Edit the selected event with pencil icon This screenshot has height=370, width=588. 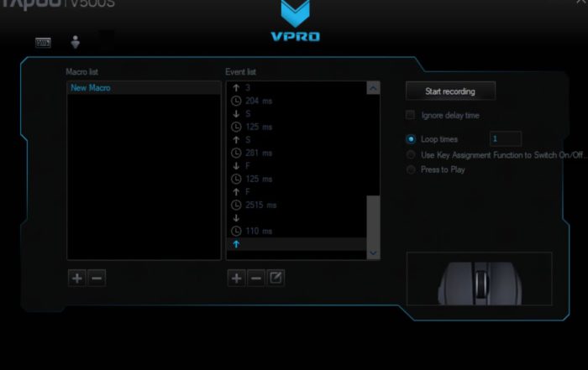[x=276, y=279]
